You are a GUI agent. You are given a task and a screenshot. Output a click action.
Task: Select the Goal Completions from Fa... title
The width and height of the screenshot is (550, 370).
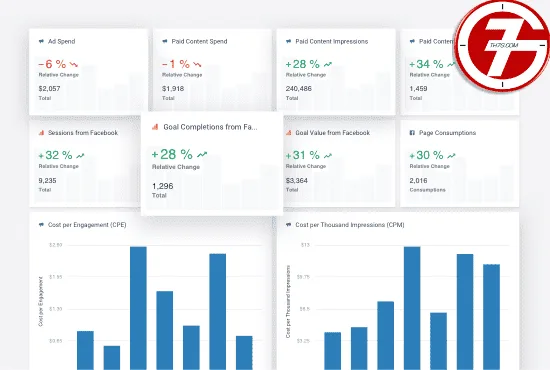tap(210, 127)
